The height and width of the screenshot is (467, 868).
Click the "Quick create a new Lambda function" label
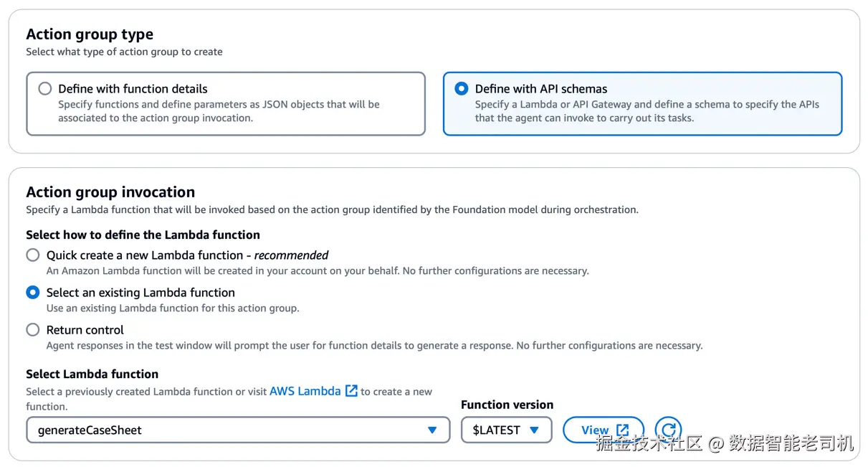(145, 255)
